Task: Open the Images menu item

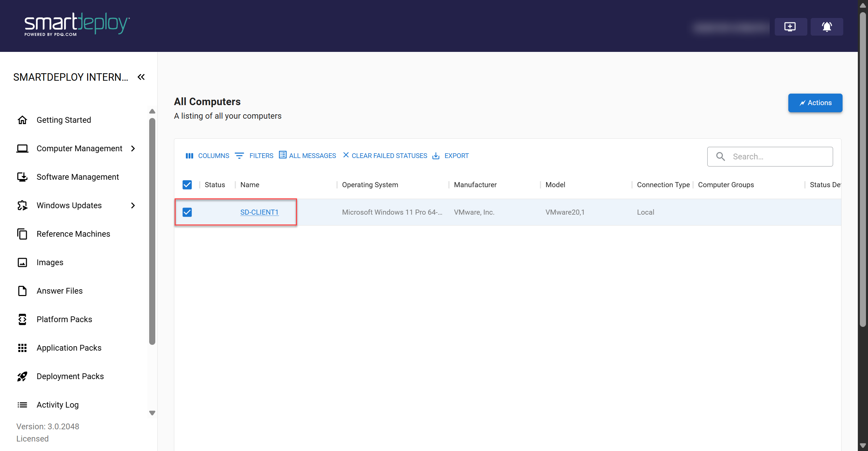Action: click(x=50, y=262)
